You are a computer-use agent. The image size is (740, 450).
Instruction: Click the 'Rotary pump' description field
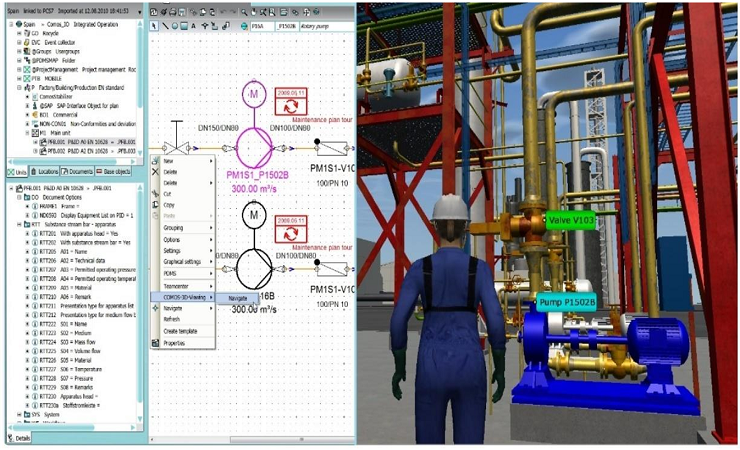click(326, 26)
